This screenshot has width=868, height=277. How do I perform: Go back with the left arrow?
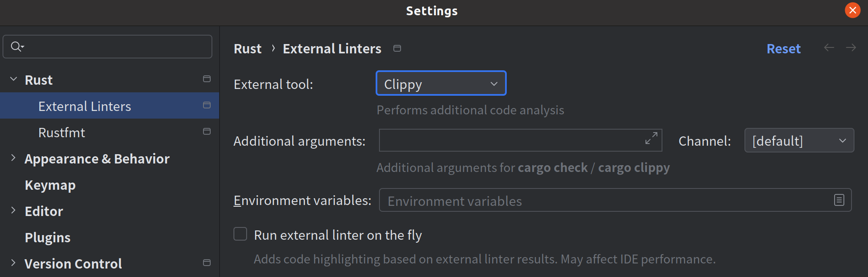pyautogui.click(x=829, y=47)
